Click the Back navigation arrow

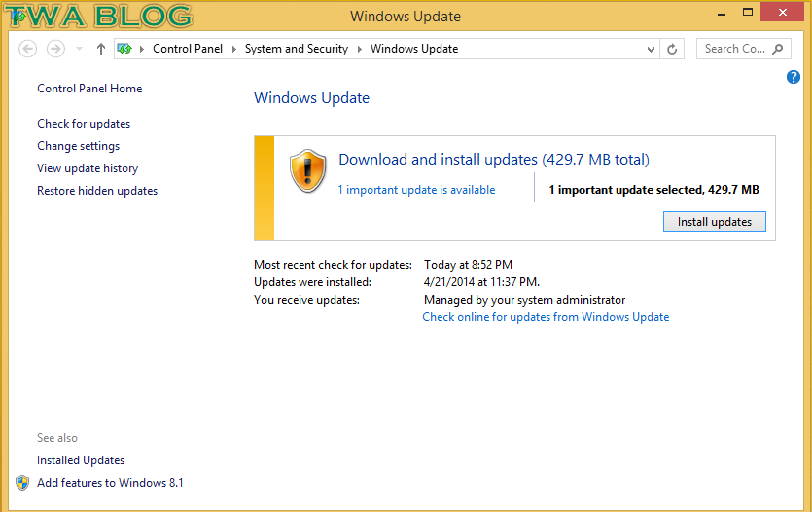click(x=28, y=49)
